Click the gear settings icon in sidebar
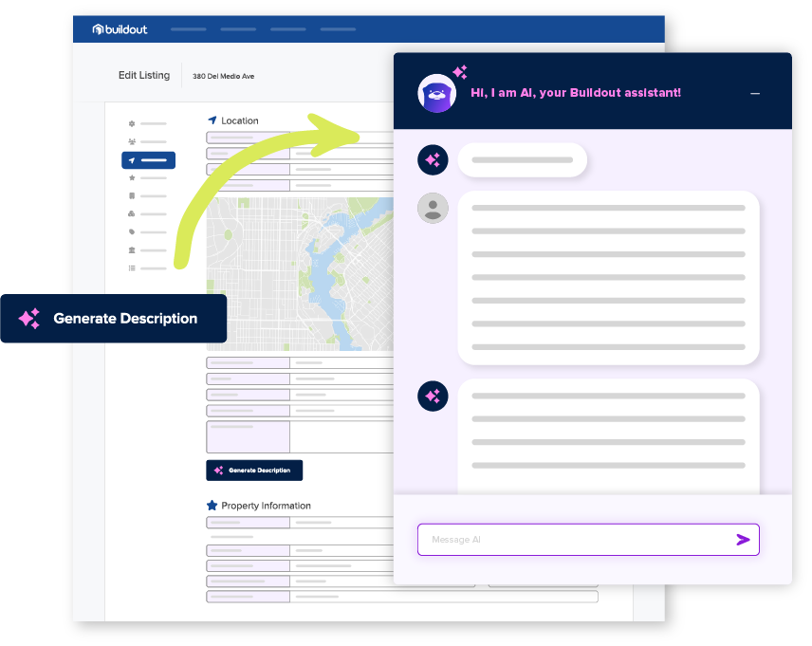The image size is (812, 646). coord(132,123)
